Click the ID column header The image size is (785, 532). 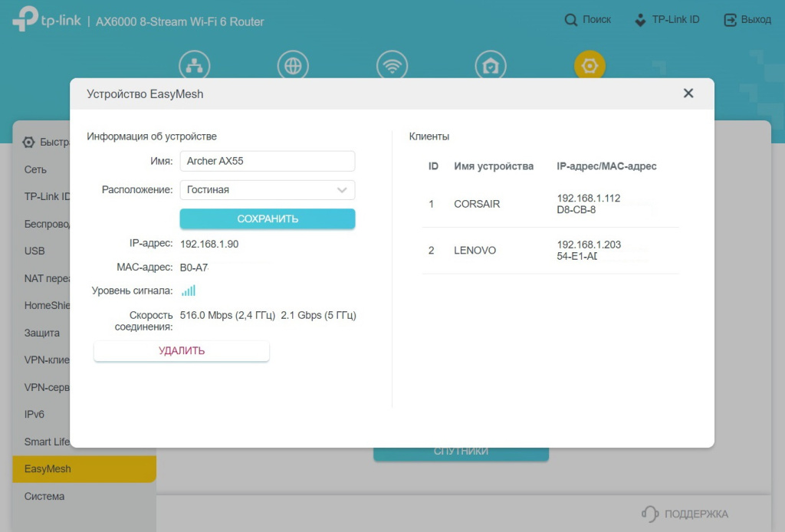(x=433, y=166)
